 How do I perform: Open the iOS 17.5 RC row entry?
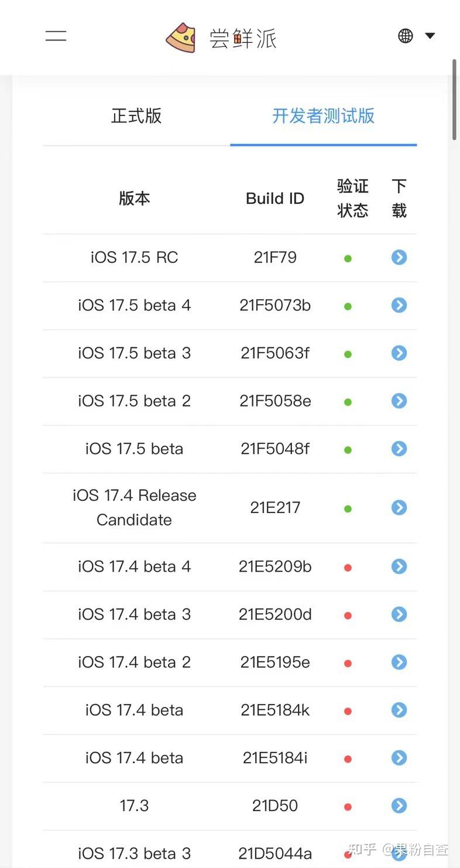click(x=134, y=257)
